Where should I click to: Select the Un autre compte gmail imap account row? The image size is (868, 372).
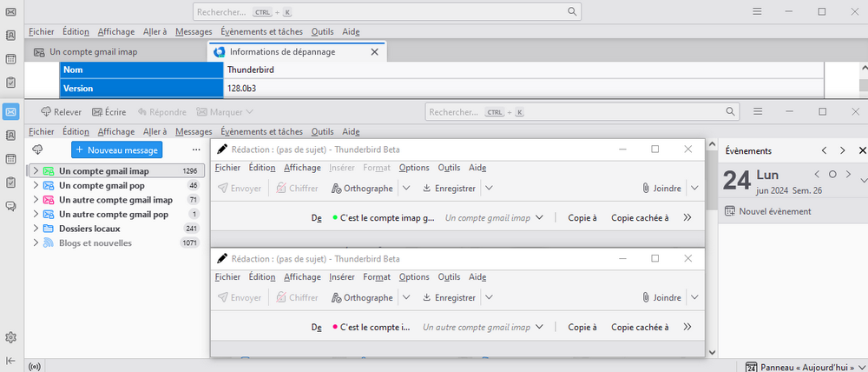click(x=115, y=200)
